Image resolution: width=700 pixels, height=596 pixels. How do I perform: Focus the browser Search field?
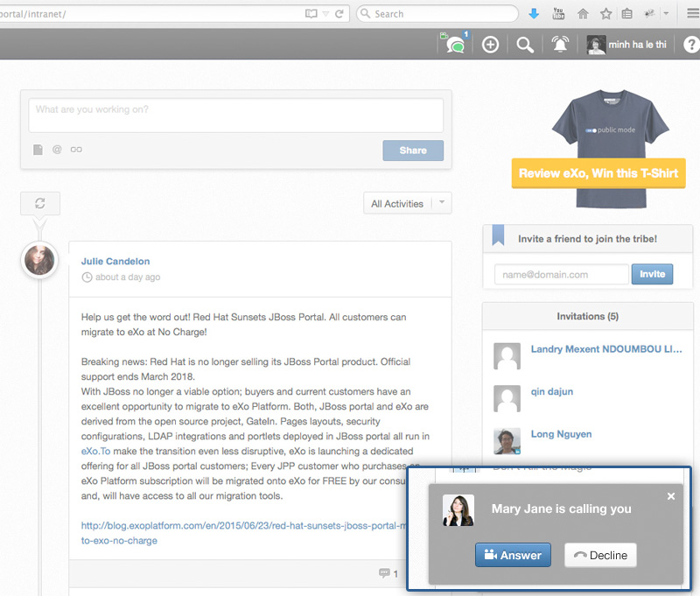coord(437,14)
